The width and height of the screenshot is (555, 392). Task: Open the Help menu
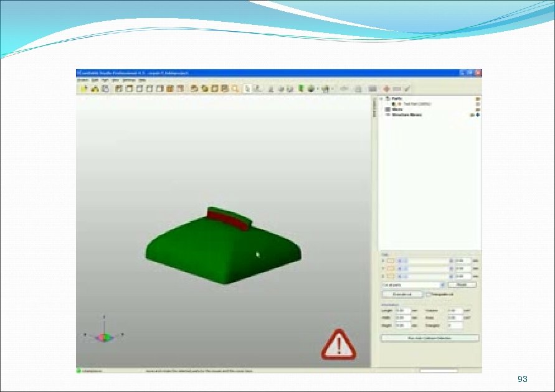tap(142, 80)
